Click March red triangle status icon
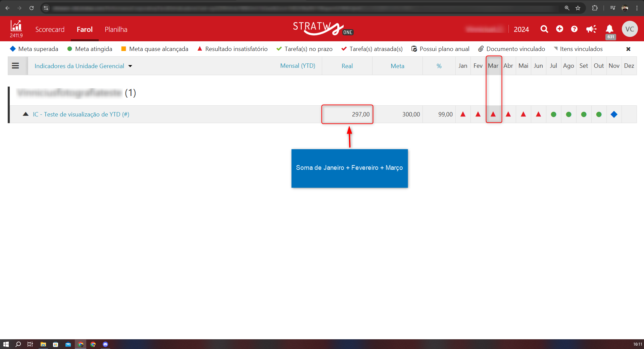 (493, 114)
